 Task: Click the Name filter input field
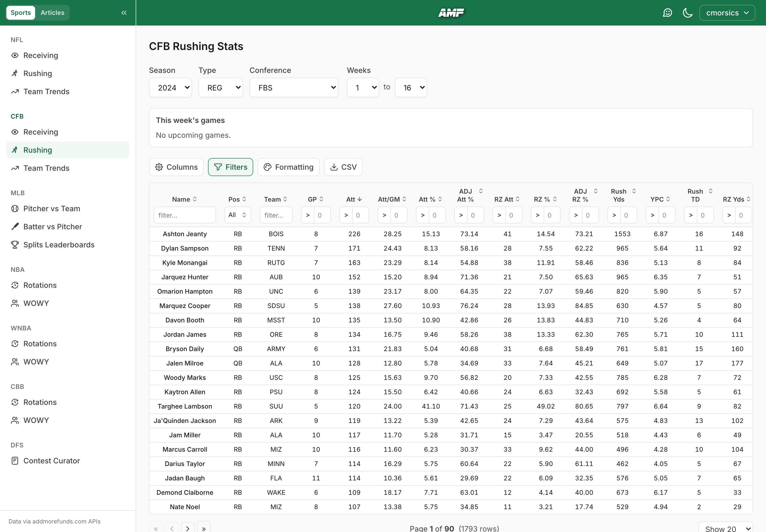[x=185, y=215]
